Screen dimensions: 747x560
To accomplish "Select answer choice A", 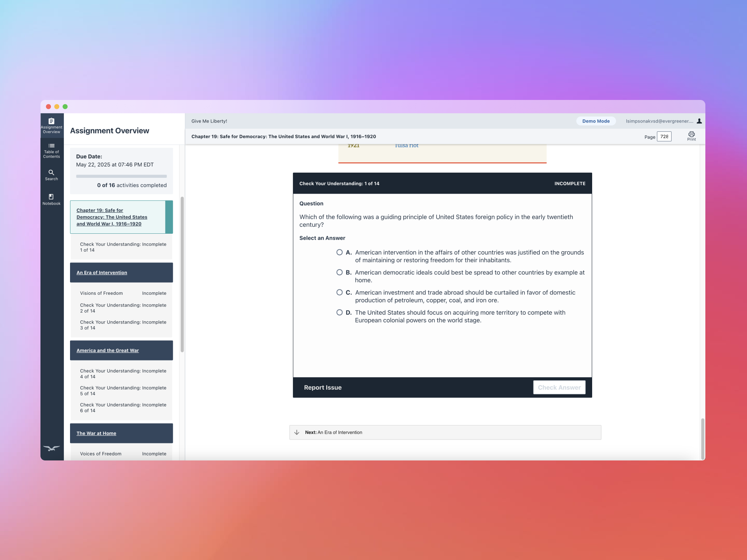I will coord(339,252).
